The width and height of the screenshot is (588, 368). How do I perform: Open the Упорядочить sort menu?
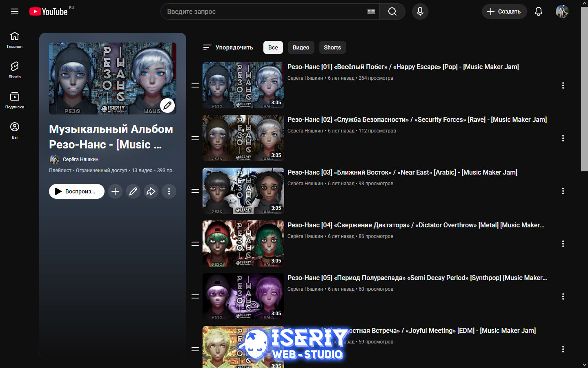[x=228, y=47]
